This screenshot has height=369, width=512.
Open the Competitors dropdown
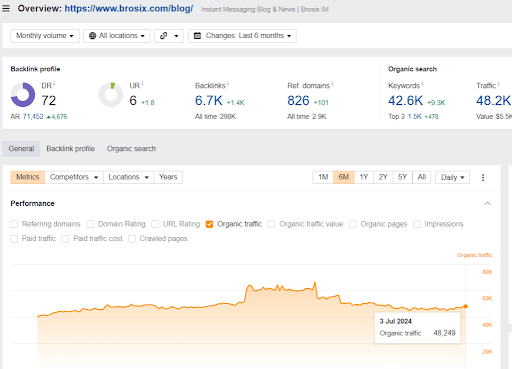[74, 177]
